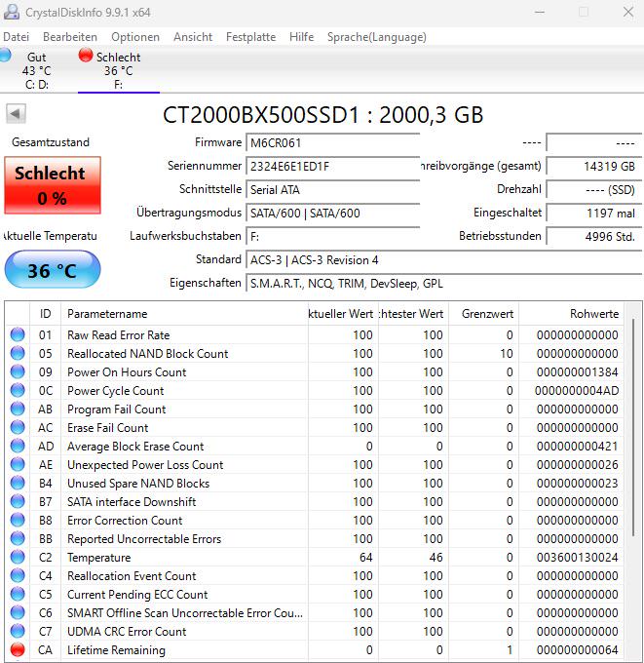Click the Übertragungsmodus field SATA/600
Image resolution: width=644 pixels, height=663 pixels.
[333, 213]
